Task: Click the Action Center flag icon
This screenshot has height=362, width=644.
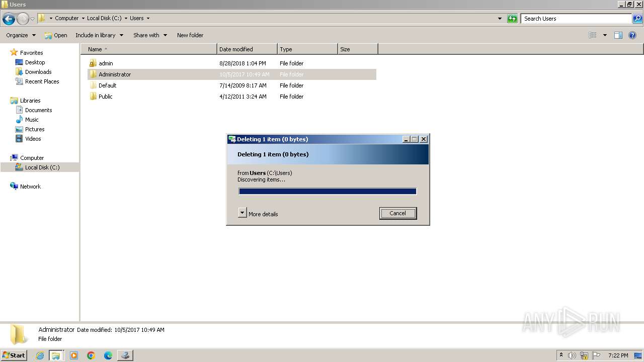Action: pyautogui.click(x=596, y=355)
